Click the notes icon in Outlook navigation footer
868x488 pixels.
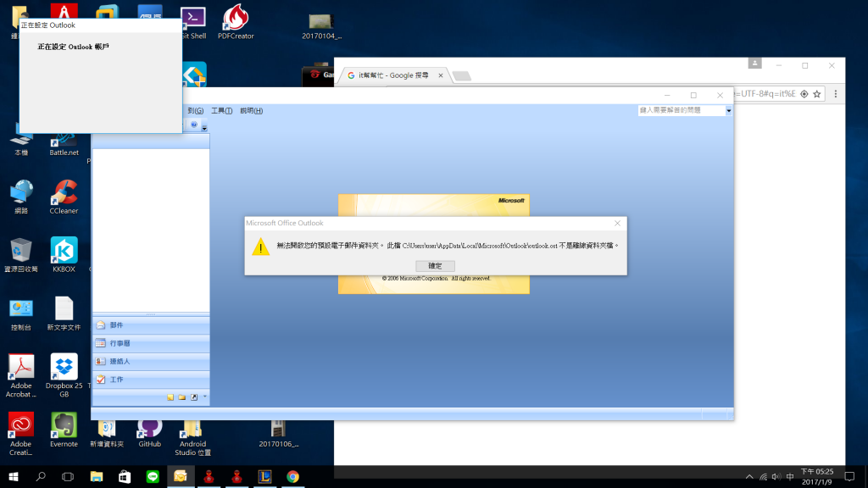(170, 397)
